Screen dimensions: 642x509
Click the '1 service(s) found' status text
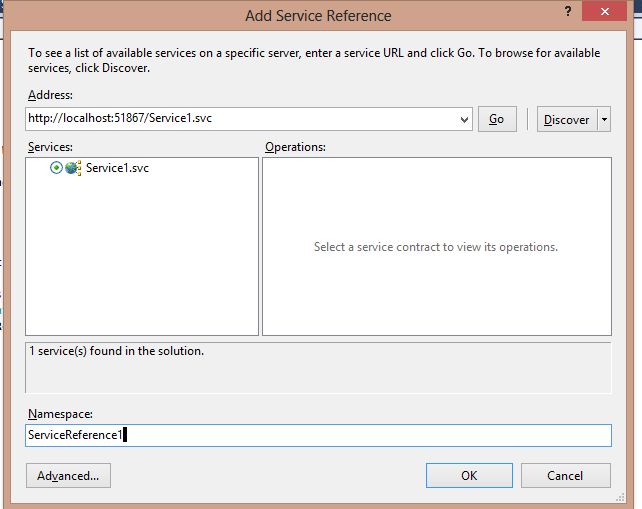pos(119,351)
